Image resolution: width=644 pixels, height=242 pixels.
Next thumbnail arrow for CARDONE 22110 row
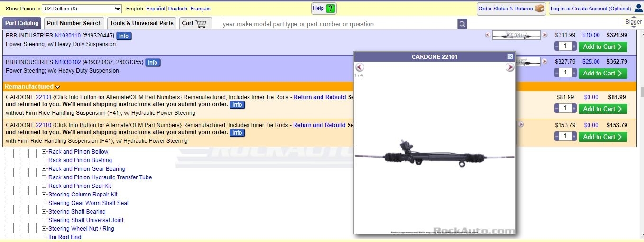521,125
